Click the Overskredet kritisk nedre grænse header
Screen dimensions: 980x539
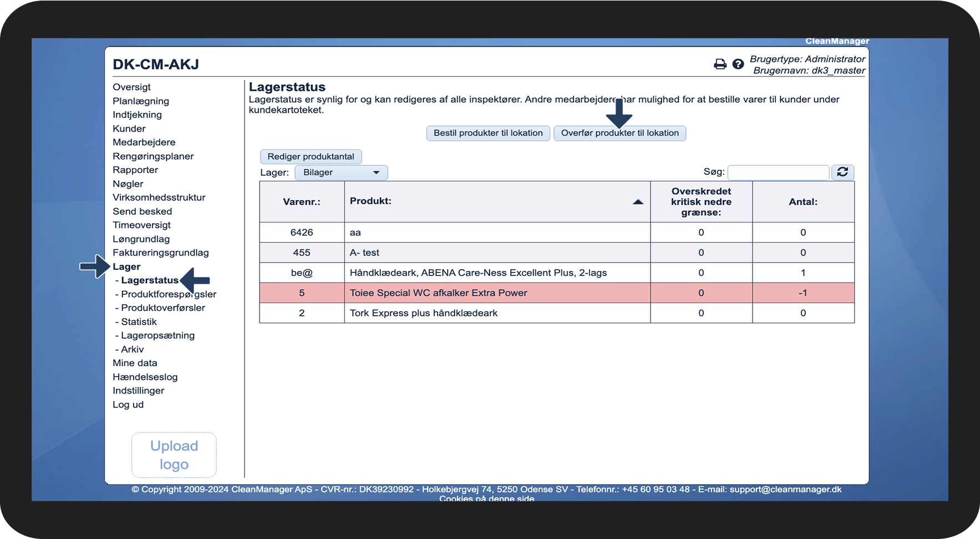pyautogui.click(x=701, y=202)
